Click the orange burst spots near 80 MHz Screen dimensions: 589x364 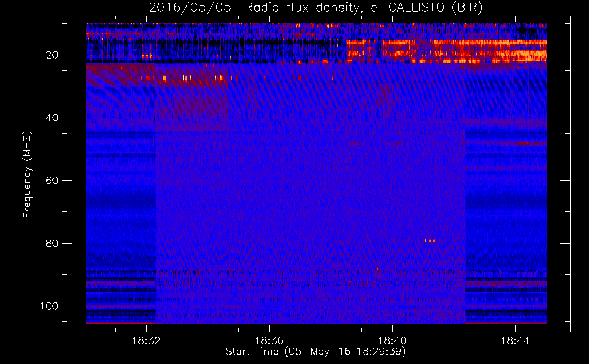coord(430,240)
